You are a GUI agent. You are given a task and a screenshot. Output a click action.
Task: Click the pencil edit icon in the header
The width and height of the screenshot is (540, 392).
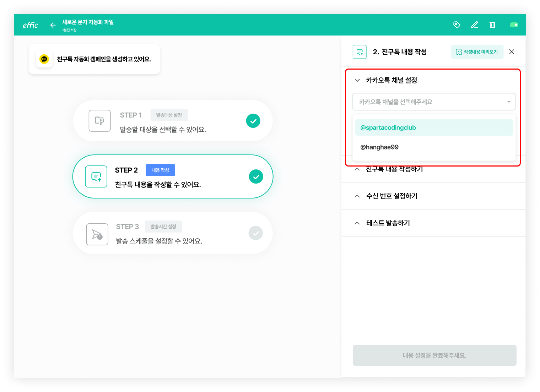pyautogui.click(x=475, y=25)
